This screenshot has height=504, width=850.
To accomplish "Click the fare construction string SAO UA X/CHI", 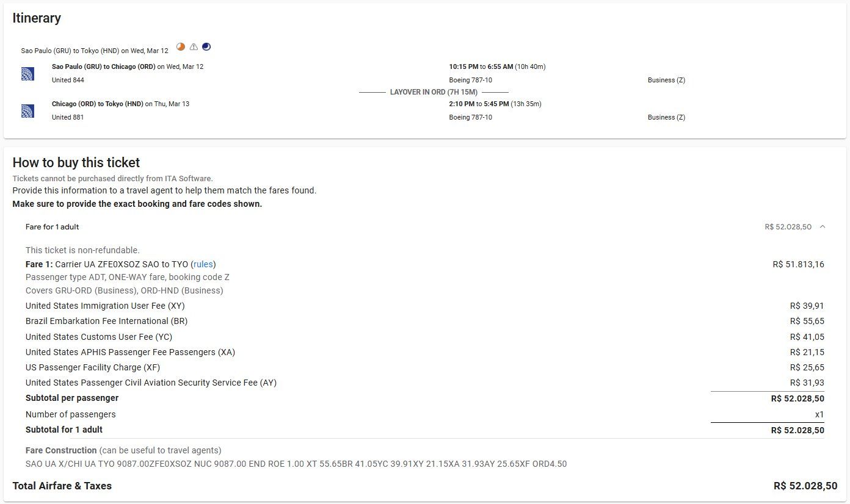I will (296, 464).
